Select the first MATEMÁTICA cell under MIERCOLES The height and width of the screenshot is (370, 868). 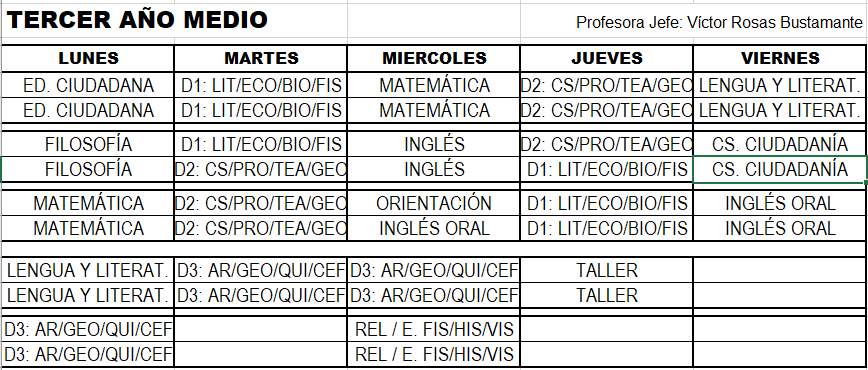(433, 85)
